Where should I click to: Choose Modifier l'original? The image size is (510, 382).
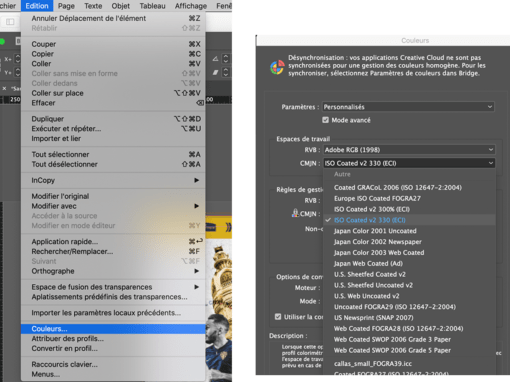coord(113,196)
